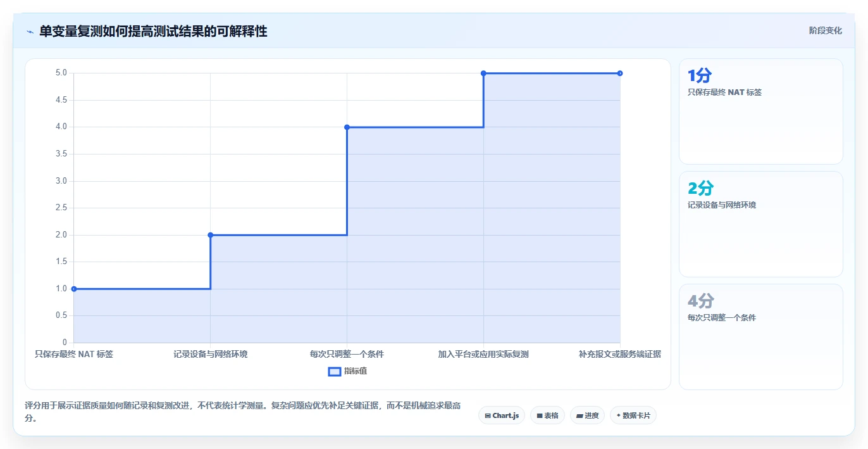Click y-axis tick label 0.5
Viewport: 868px width, 449px height.
click(x=61, y=315)
